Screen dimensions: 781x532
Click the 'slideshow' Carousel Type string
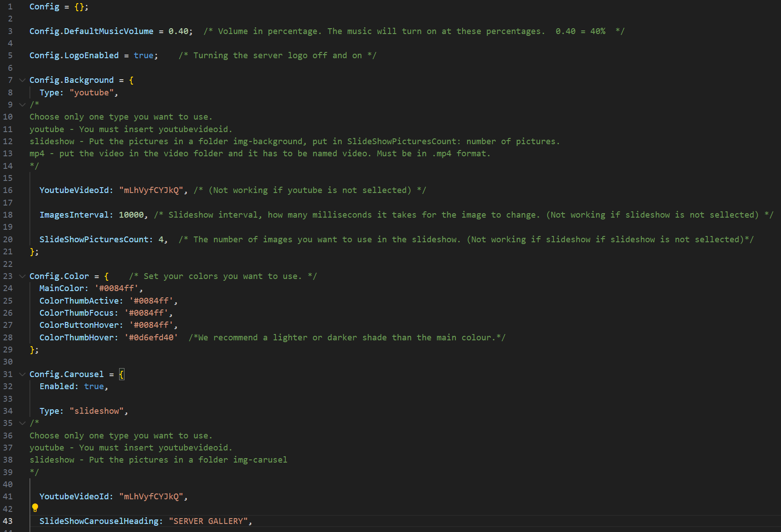click(x=97, y=411)
